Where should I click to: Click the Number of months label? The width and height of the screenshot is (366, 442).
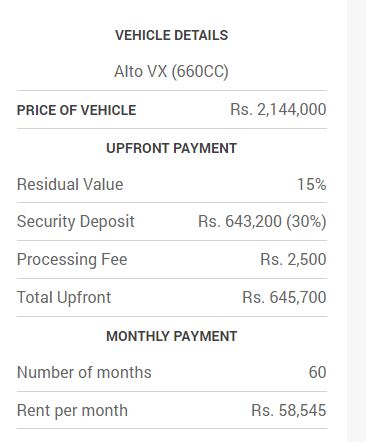(x=84, y=372)
